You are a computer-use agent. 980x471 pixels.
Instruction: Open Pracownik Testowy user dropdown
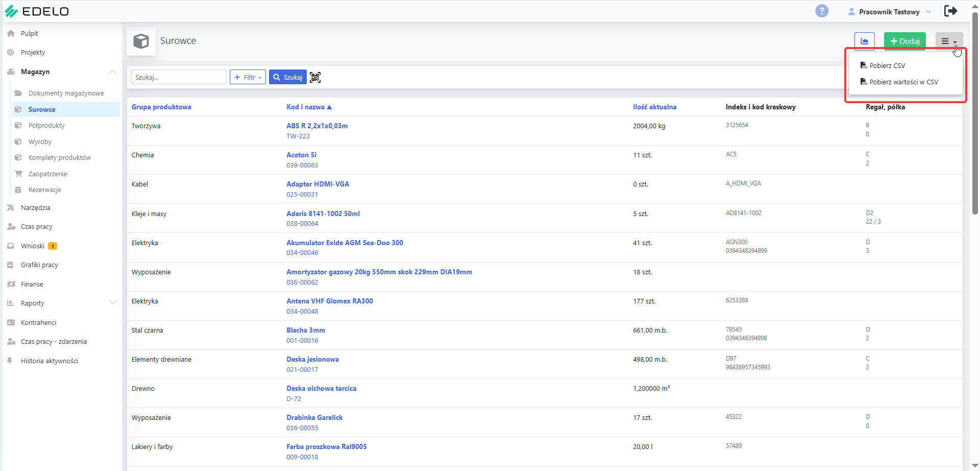(889, 12)
